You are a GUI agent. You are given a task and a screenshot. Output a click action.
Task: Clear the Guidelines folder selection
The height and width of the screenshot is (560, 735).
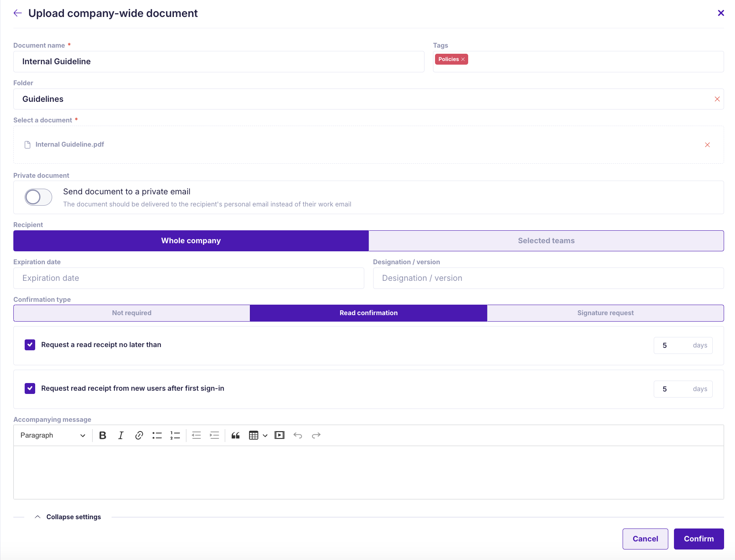click(x=717, y=99)
